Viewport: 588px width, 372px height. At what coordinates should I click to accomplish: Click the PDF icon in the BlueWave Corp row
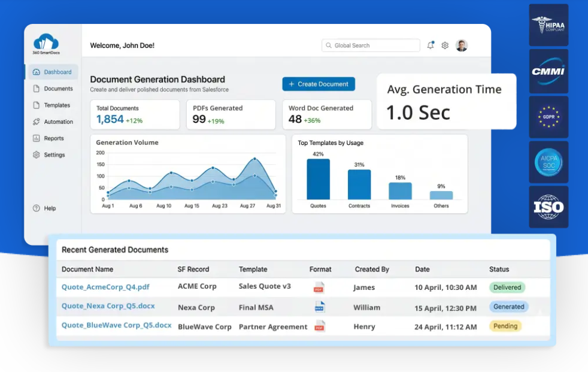[x=320, y=326]
